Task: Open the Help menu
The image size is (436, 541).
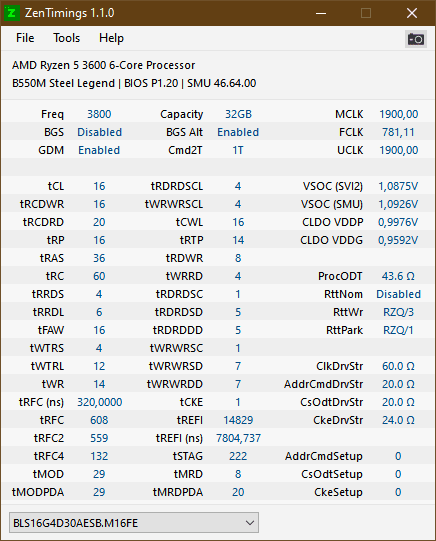Action: (x=111, y=38)
